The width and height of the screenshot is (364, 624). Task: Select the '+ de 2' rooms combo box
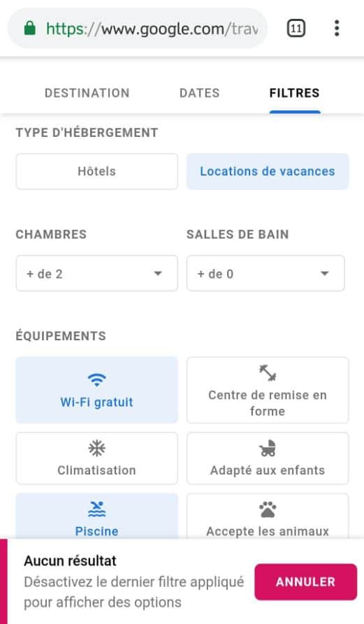tap(96, 273)
